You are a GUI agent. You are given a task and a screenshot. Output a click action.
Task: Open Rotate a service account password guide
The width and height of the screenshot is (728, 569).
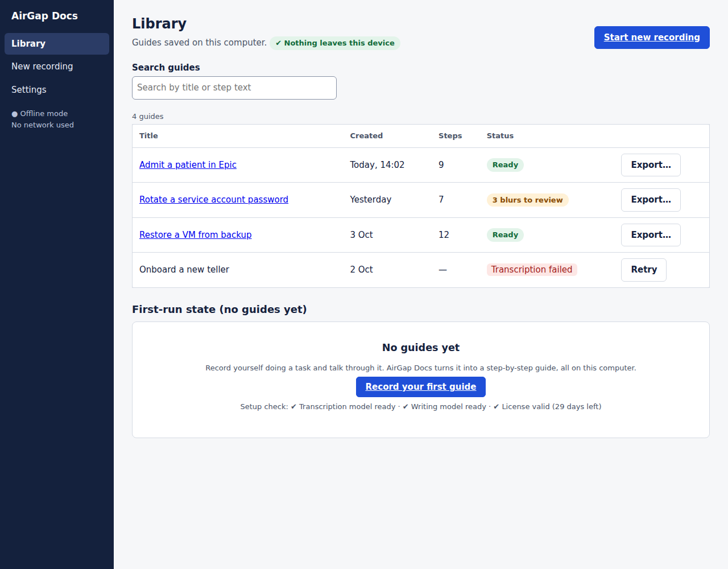pos(214,200)
